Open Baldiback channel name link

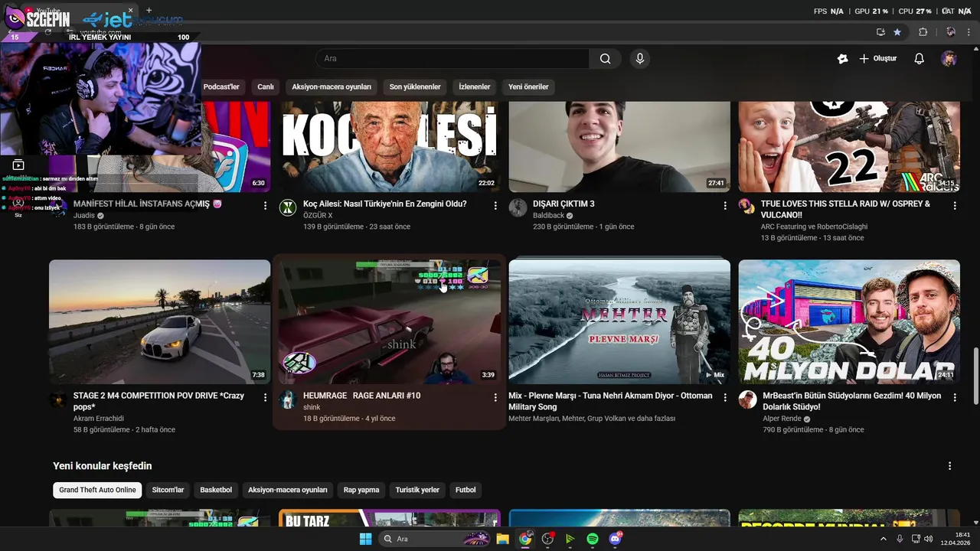click(x=548, y=216)
